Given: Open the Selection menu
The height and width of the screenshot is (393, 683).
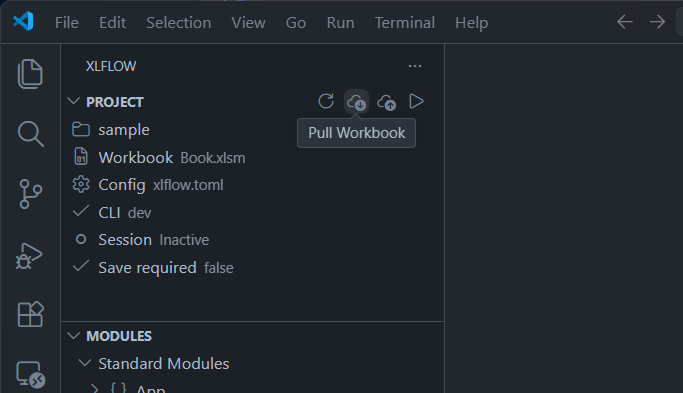Looking at the screenshot, I should (179, 23).
